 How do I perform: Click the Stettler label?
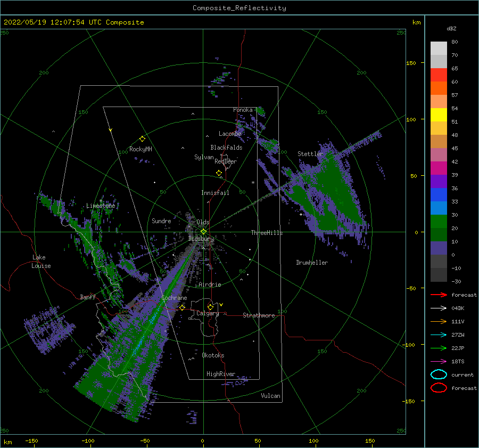click(310, 154)
